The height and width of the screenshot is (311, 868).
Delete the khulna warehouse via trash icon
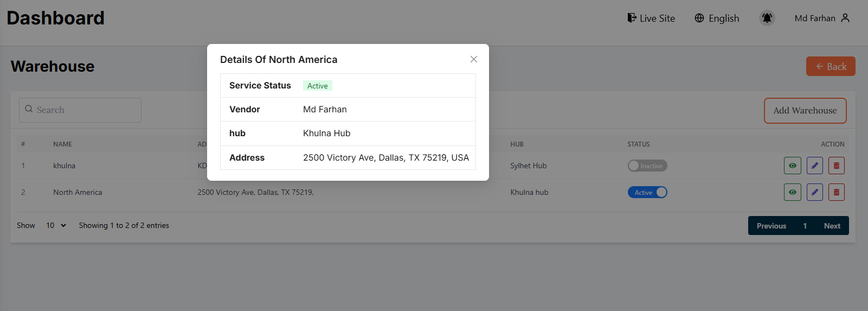click(836, 166)
